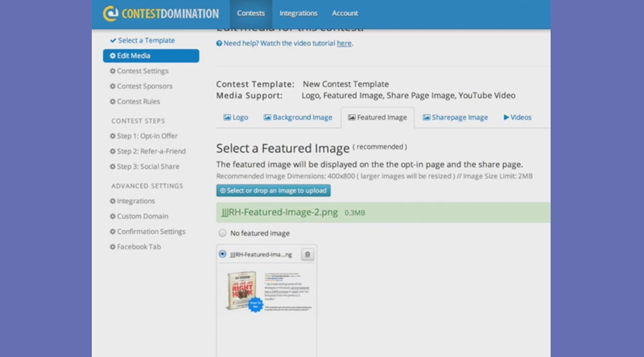Image resolution: width=644 pixels, height=357 pixels.
Task: Open Step 3: Social Share
Action: point(148,166)
